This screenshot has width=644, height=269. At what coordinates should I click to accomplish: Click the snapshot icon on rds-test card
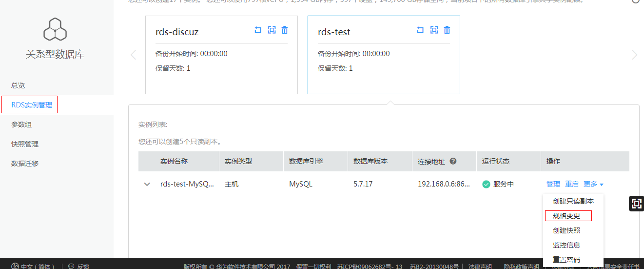click(x=434, y=30)
